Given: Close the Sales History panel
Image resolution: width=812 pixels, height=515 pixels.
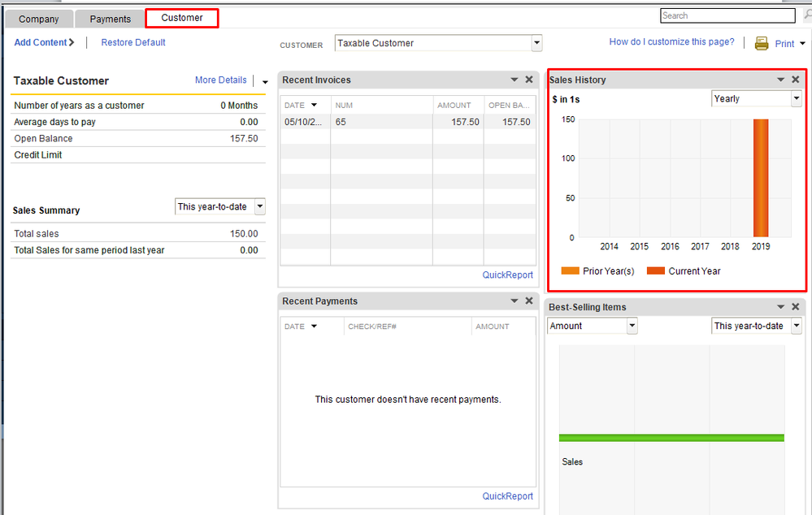Looking at the screenshot, I should click(796, 80).
